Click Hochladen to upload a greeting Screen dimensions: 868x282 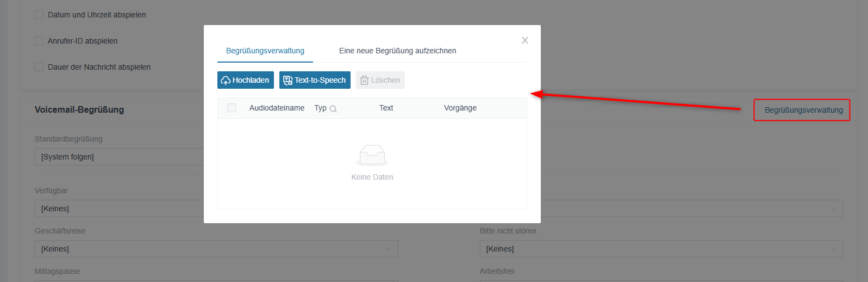246,80
